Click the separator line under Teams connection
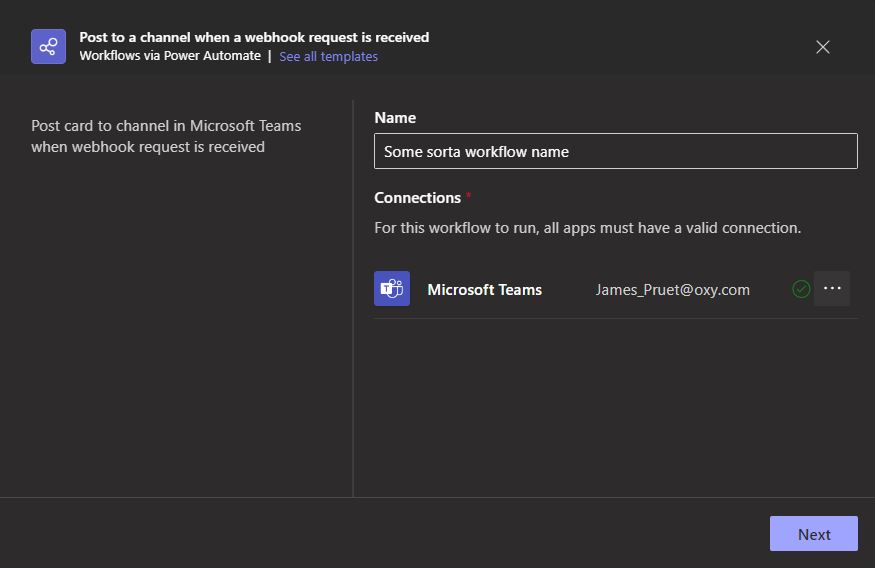Viewport: 875px width, 568px height. point(616,319)
